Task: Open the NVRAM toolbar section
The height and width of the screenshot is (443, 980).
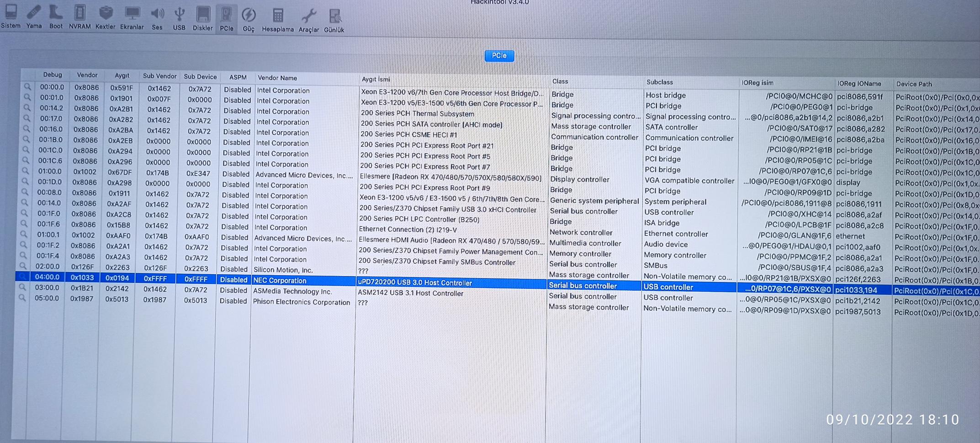Action: coord(80,17)
